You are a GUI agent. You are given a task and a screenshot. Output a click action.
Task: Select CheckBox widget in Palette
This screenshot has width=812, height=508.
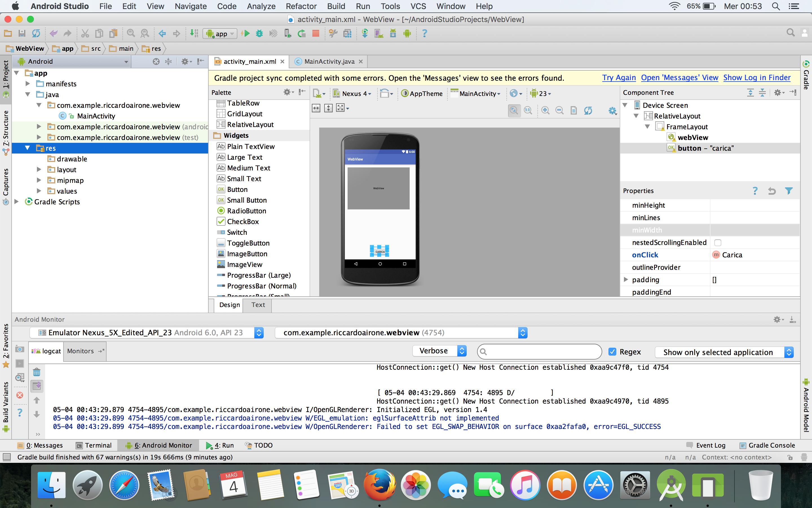[x=242, y=222]
